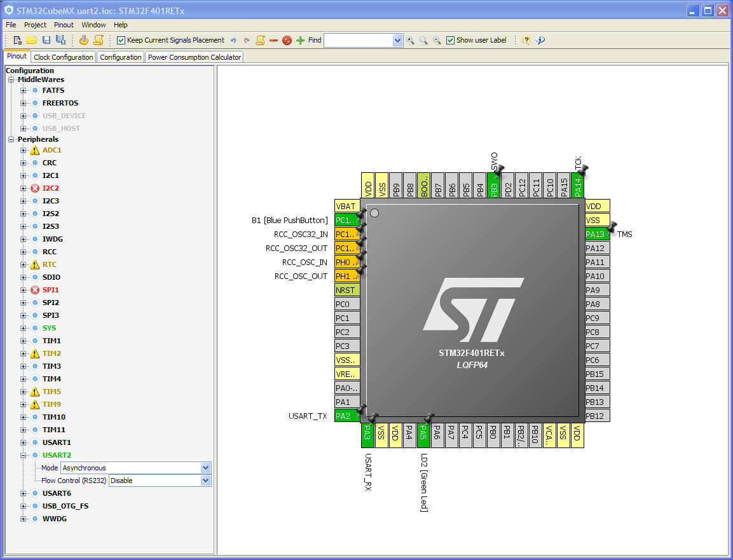Click the undo arrow in the toolbar

coord(233,40)
